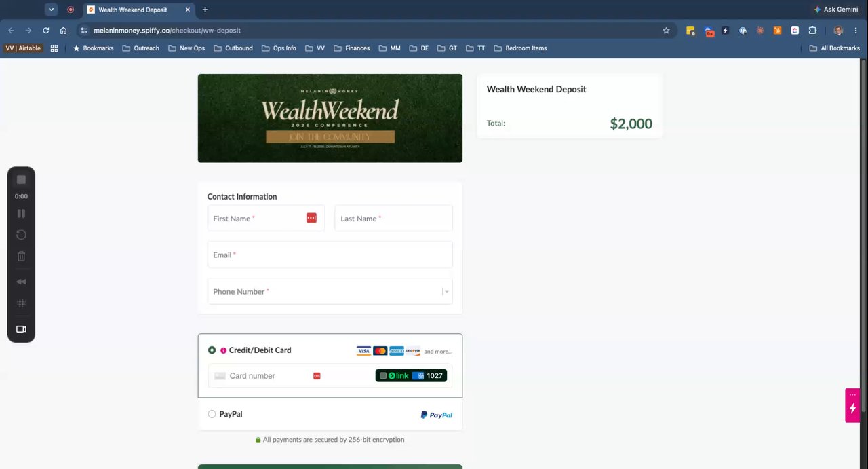
Task: Open the orange starburst extension
Action: pyautogui.click(x=760, y=31)
